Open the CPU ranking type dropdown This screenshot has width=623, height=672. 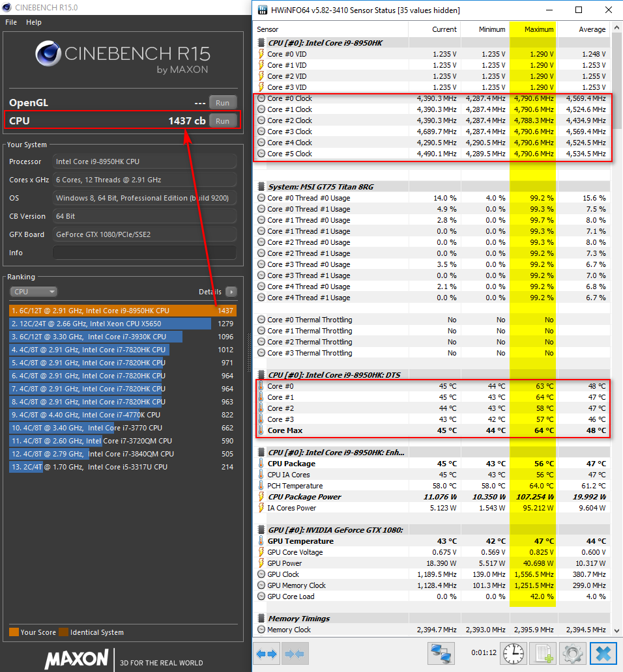[x=33, y=292]
